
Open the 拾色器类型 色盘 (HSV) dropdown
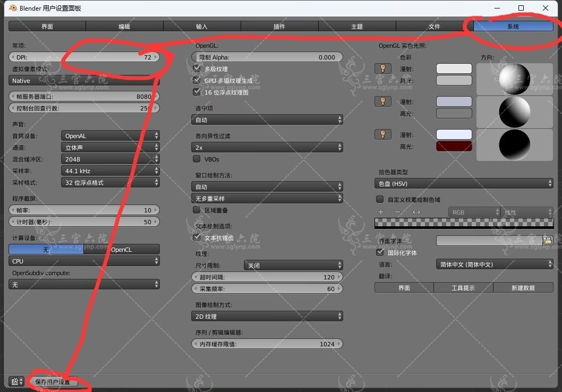click(464, 183)
